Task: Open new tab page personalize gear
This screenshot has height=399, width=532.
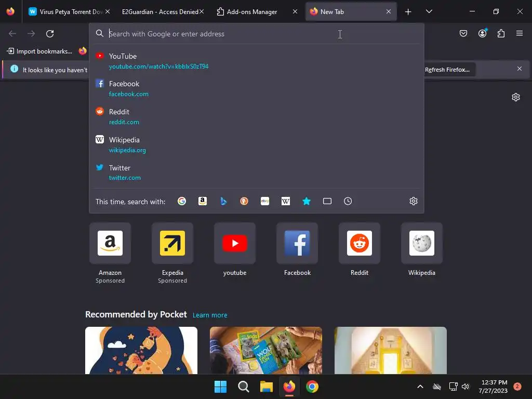Action: coord(516,97)
